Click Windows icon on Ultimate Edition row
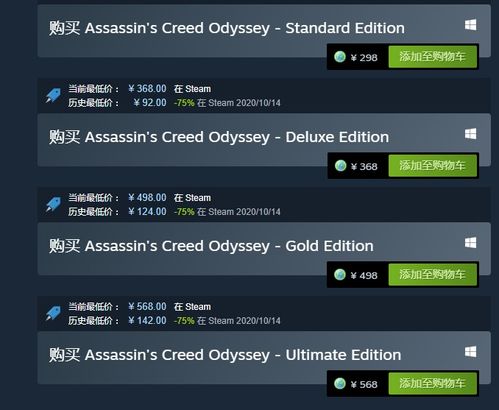499x410 pixels. (x=471, y=352)
